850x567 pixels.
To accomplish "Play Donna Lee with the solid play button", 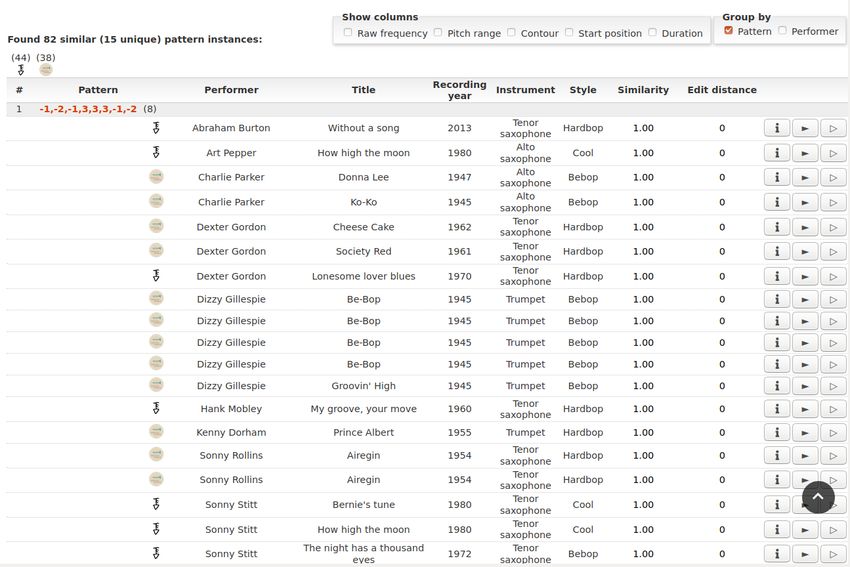I will [x=805, y=178].
